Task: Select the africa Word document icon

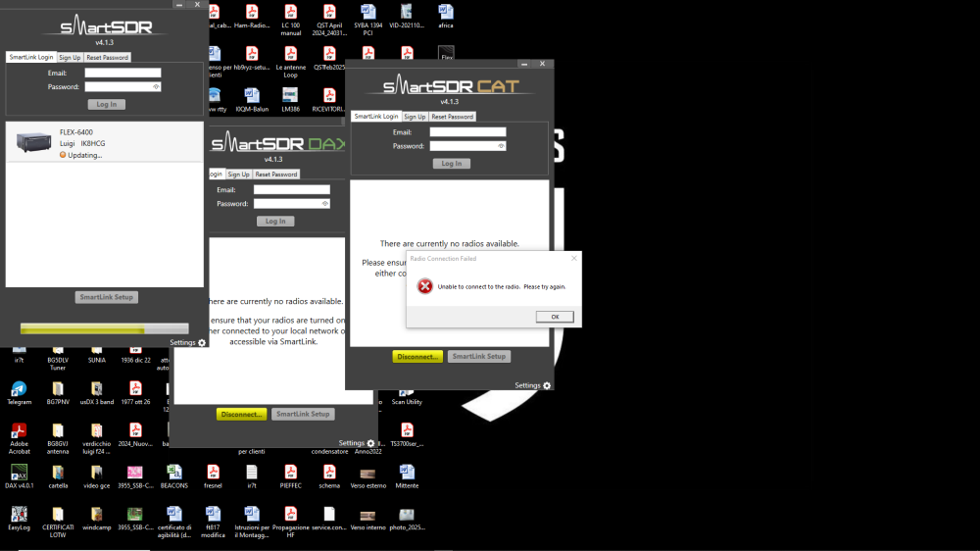Action: click(x=446, y=17)
